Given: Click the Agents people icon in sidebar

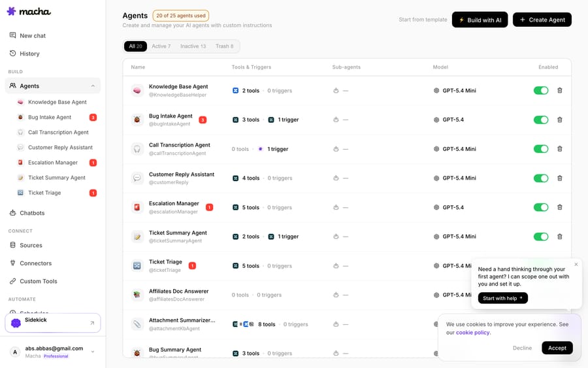Looking at the screenshot, I should click(13, 86).
